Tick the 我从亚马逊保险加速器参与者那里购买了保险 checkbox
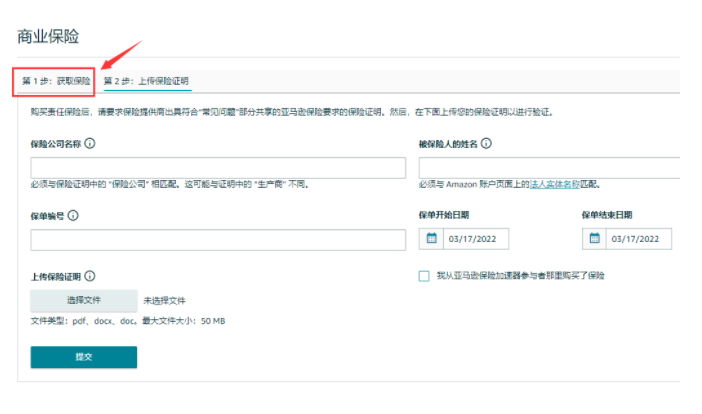 [x=424, y=276]
